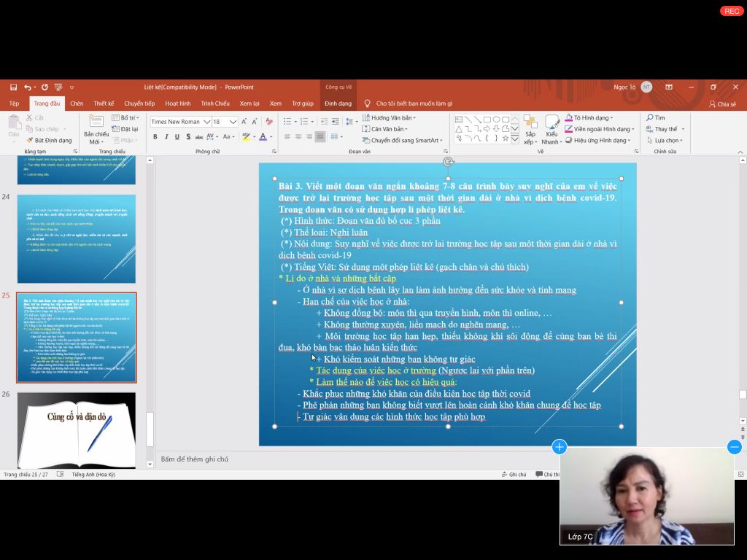Select the rectangle shape in shapes gallery

(487, 120)
